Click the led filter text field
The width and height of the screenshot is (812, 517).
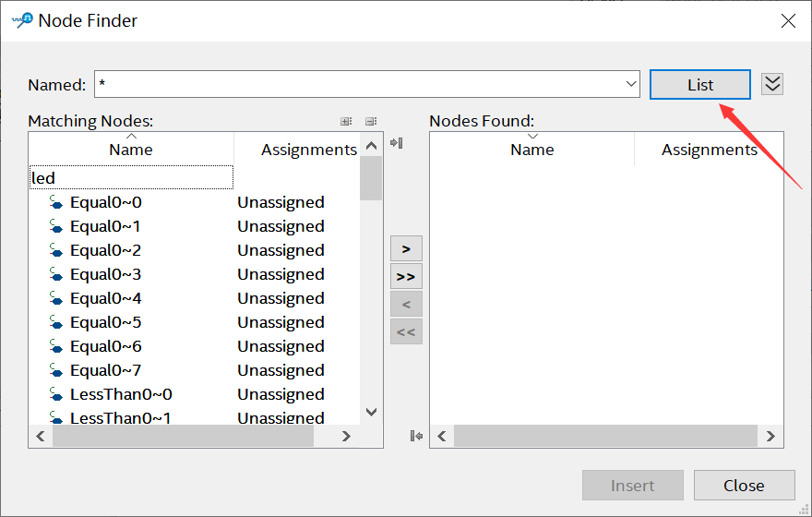131,177
